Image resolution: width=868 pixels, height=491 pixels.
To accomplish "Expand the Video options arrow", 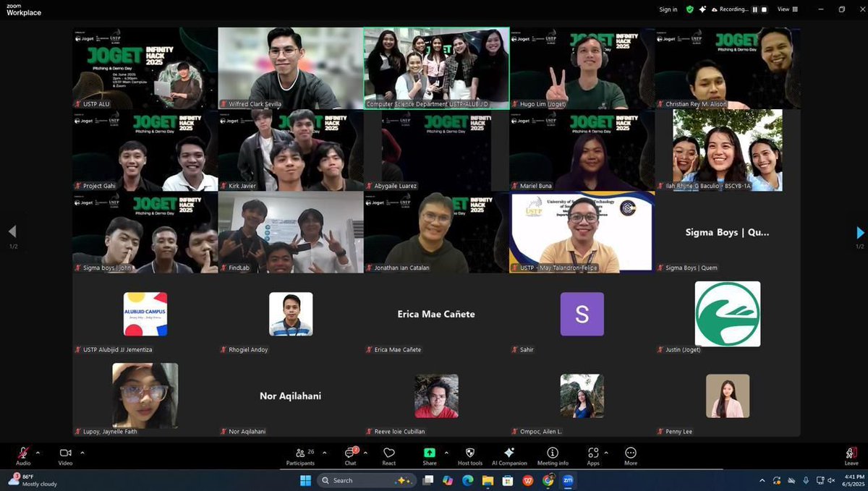I will (x=82, y=453).
